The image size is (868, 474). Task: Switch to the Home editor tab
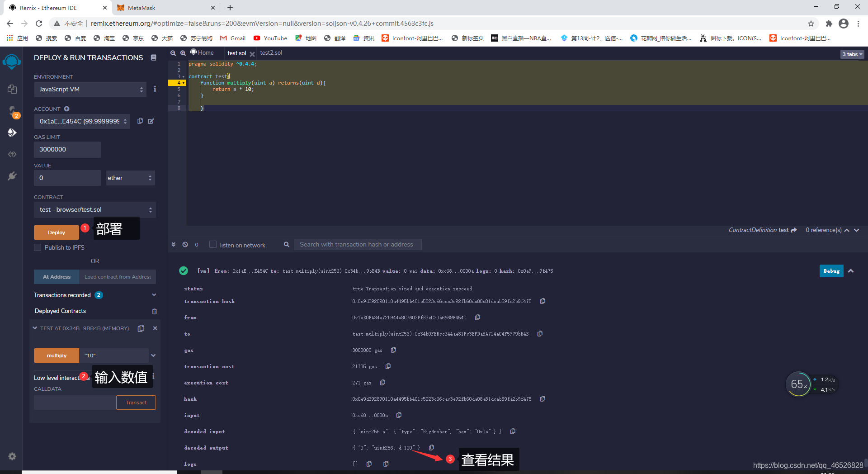202,53
